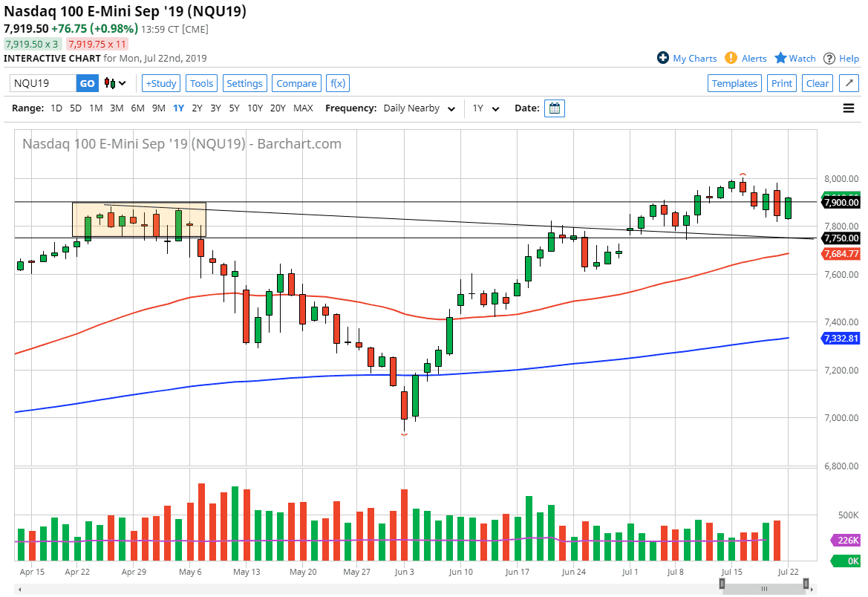Click the Watch link

[x=802, y=58]
